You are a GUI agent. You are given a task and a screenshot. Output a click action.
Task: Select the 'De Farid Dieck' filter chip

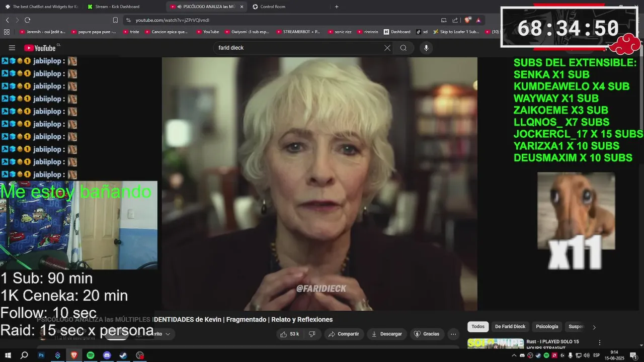click(x=510, y=327)
